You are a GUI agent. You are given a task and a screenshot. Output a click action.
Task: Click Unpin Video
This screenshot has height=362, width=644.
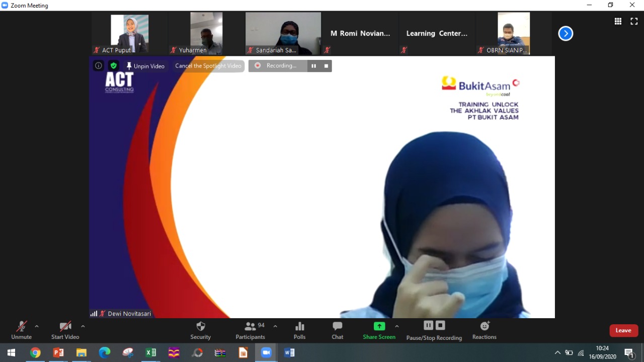coord(145,66)
